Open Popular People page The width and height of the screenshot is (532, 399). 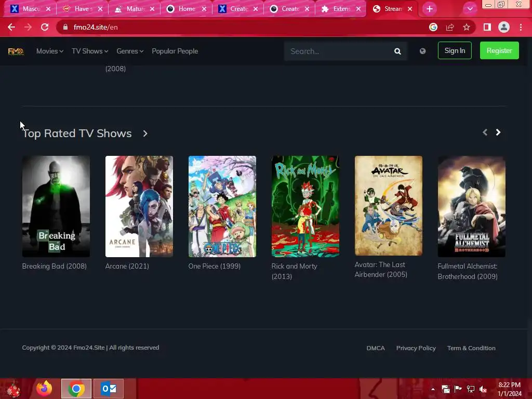point(175,51)
